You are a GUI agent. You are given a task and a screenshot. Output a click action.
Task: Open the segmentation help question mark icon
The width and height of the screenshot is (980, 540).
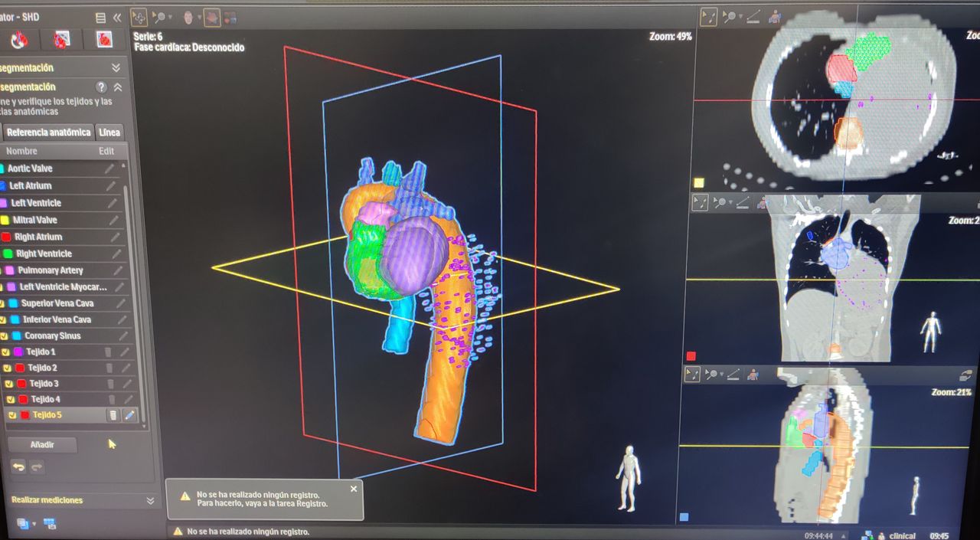[101, 87]
